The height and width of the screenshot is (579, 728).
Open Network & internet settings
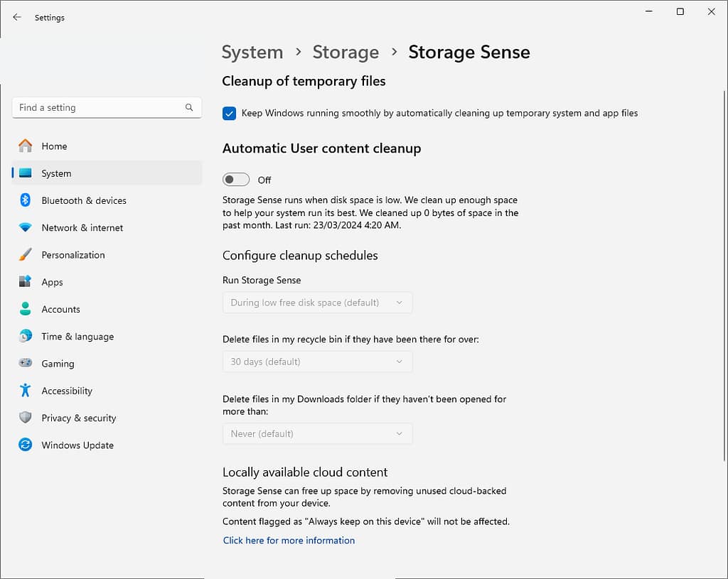(x=81, y=227)
